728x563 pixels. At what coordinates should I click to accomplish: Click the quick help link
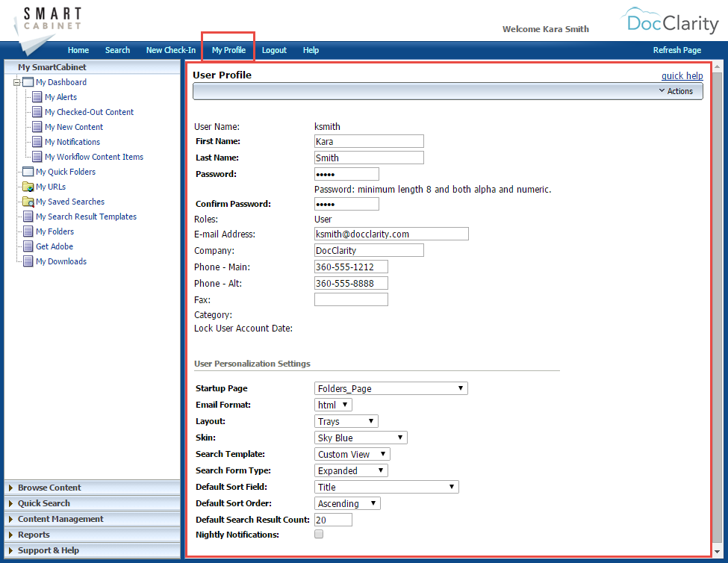[682, 75]
